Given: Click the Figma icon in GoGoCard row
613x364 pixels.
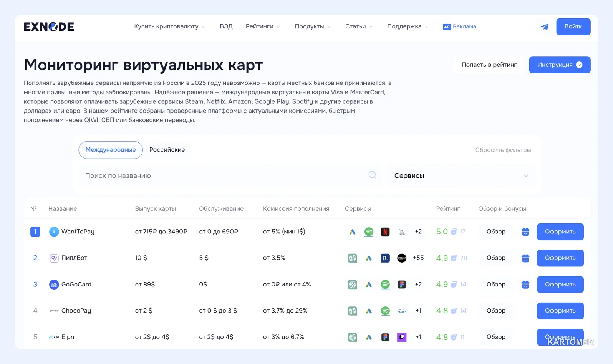Looking at the screenshot, I should tap(402, 285).
